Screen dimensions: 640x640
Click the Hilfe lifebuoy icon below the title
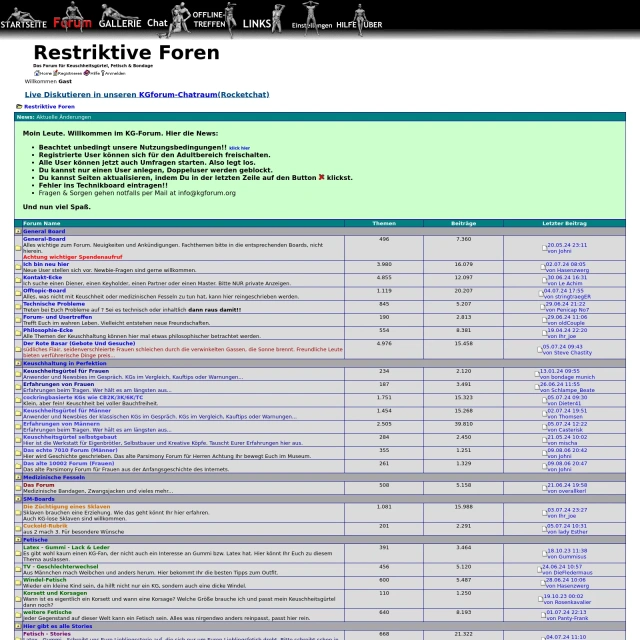(87, 73)
